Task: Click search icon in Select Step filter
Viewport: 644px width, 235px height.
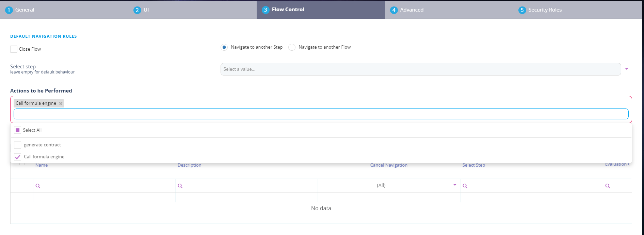Action: click(x=465, y=186)
